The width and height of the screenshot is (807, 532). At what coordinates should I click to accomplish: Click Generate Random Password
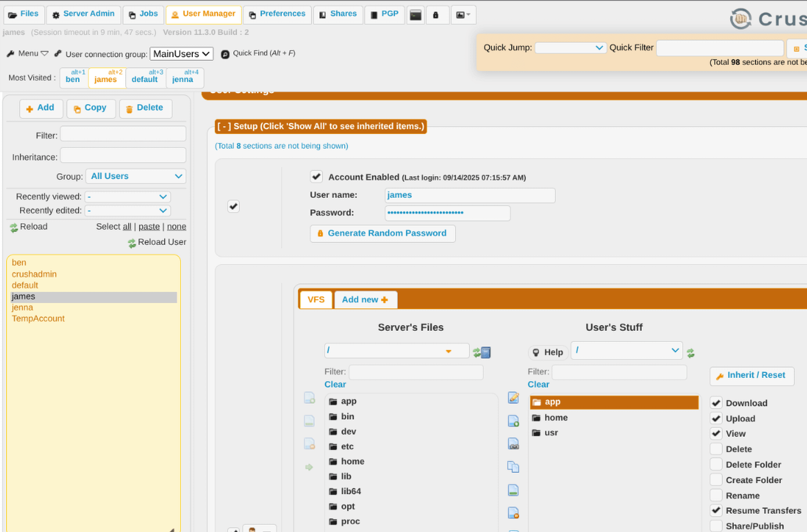[382, 233]
